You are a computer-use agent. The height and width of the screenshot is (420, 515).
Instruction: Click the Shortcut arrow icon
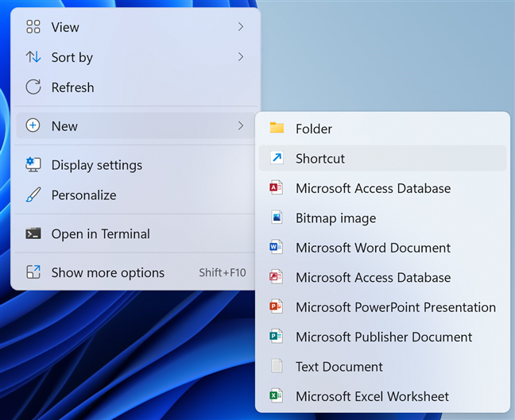click(x=277, y=158)
